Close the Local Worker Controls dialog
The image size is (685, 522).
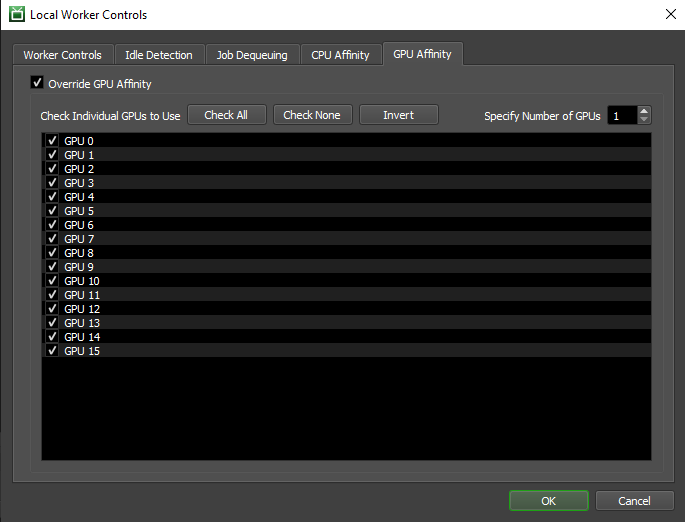pyautogui.click(x=671, y=14)
